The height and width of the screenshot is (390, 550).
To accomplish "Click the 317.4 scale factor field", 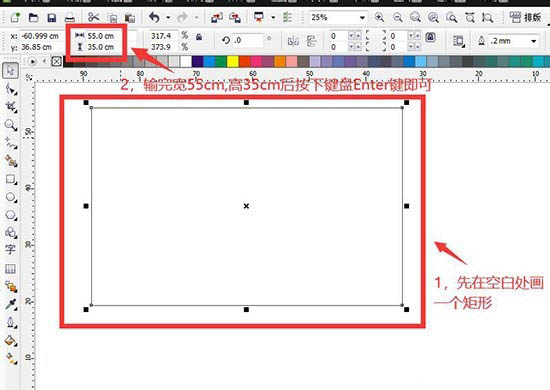I will click(163, 36).
